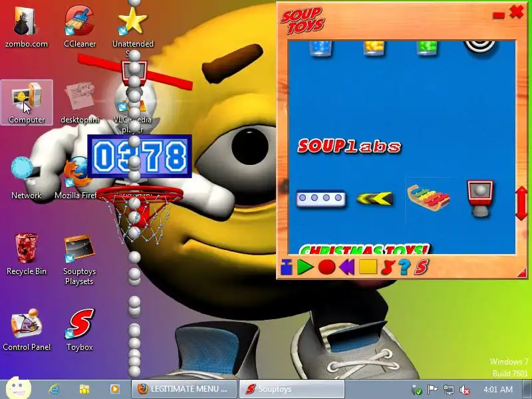Launch Internet Explorer from the taskbar

(x=54, y=389)
